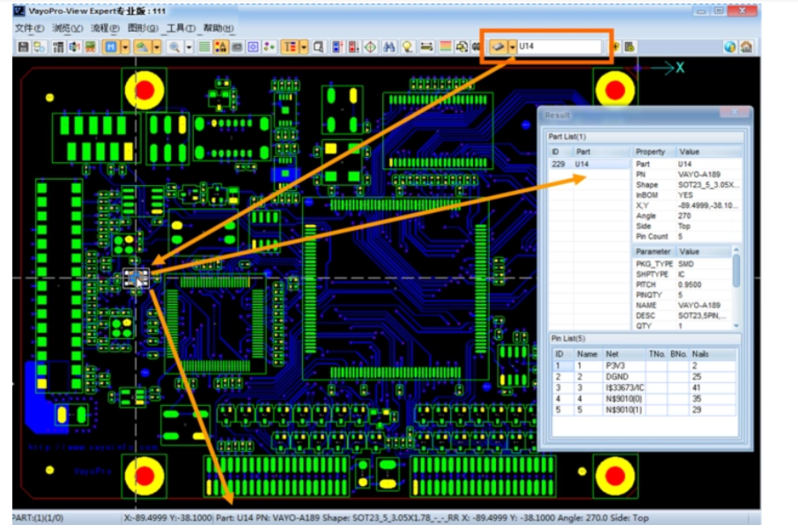Close the Result panel

(735, 113)
